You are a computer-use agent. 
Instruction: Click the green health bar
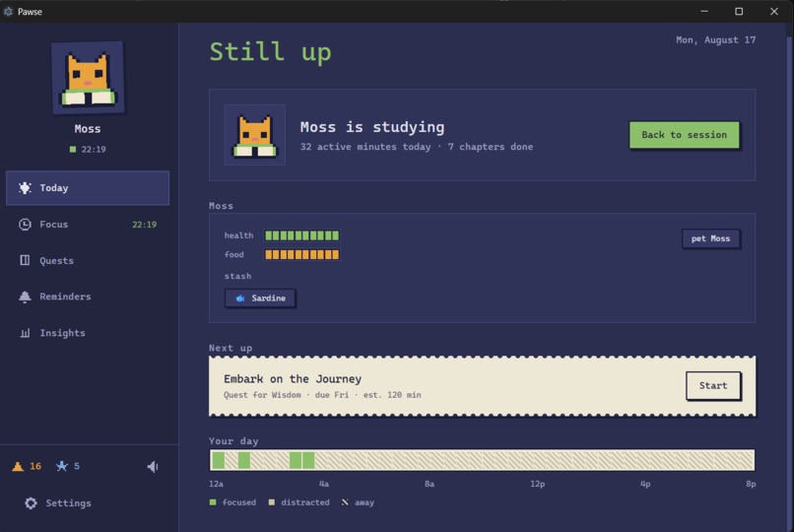pos(301,235)
